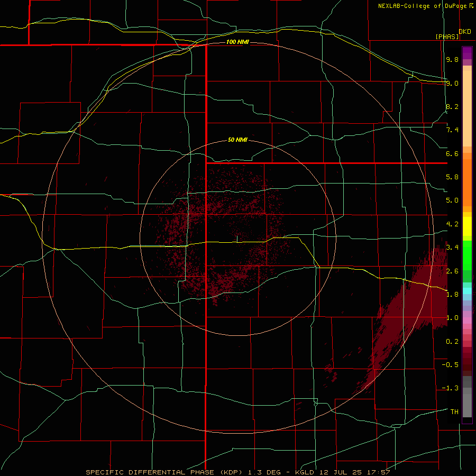
Task: Click the -0.5 value on the color scale
Action: (450, 364)
